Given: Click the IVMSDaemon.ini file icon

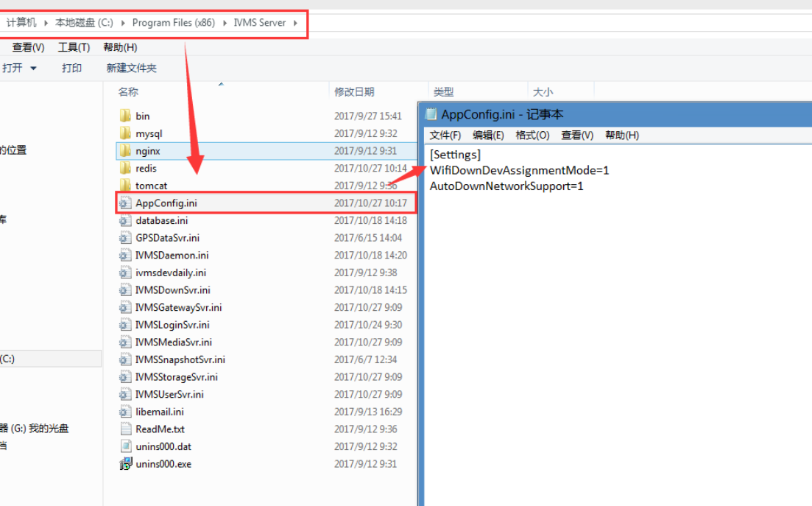Looking at the screenshot, I should tap(125, 255).
